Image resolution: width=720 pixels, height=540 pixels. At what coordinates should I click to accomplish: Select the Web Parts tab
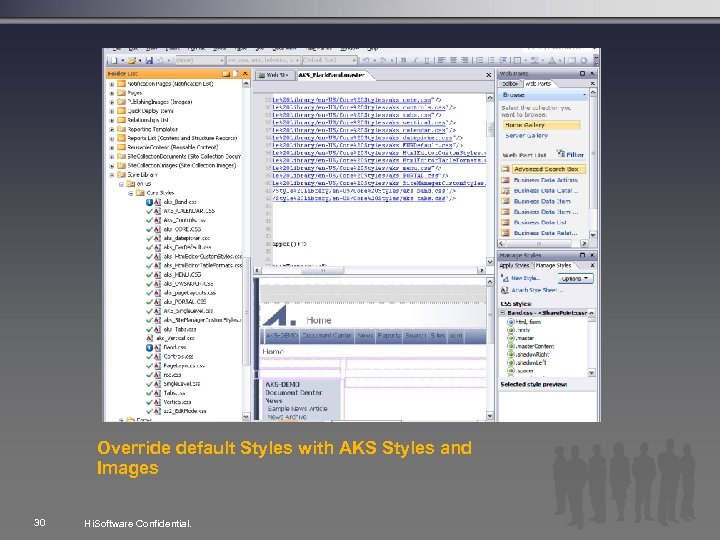(x=538, y=84)
